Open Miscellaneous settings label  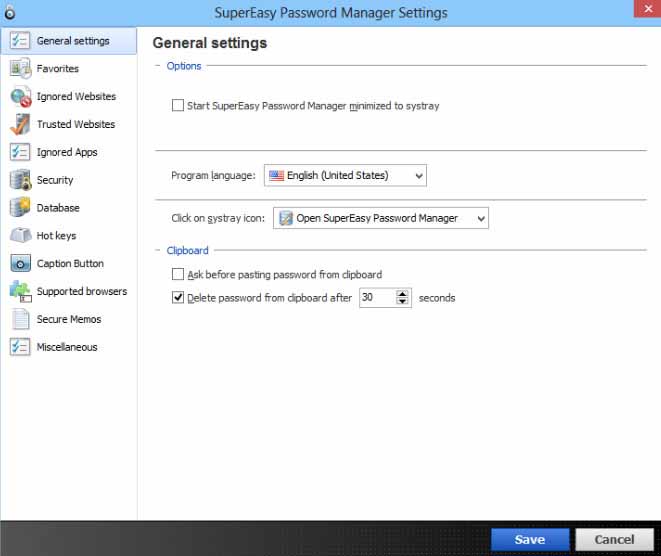(x=67, y=347)
